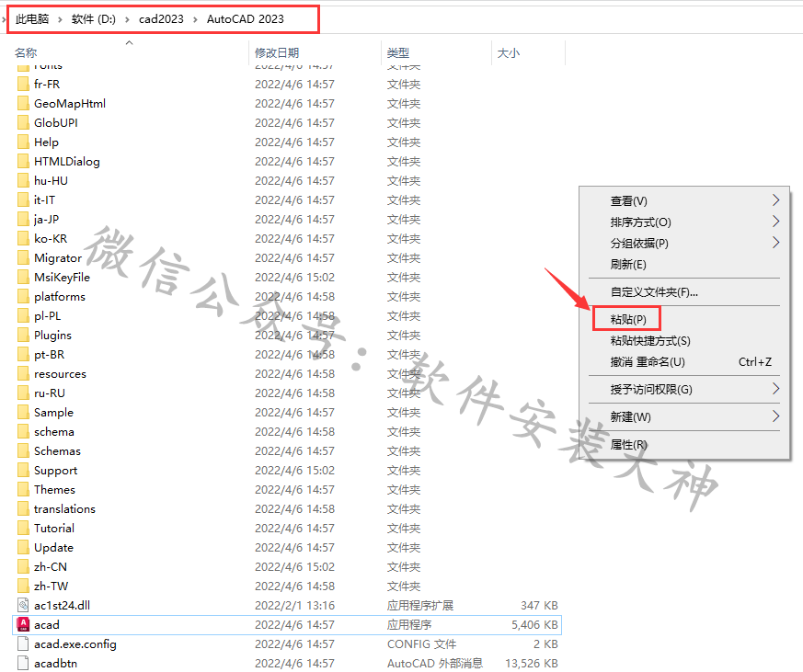The width and height of the screenshot is (803, 672).
Task: Select the Themes folder name
Action: coord(55,490)
